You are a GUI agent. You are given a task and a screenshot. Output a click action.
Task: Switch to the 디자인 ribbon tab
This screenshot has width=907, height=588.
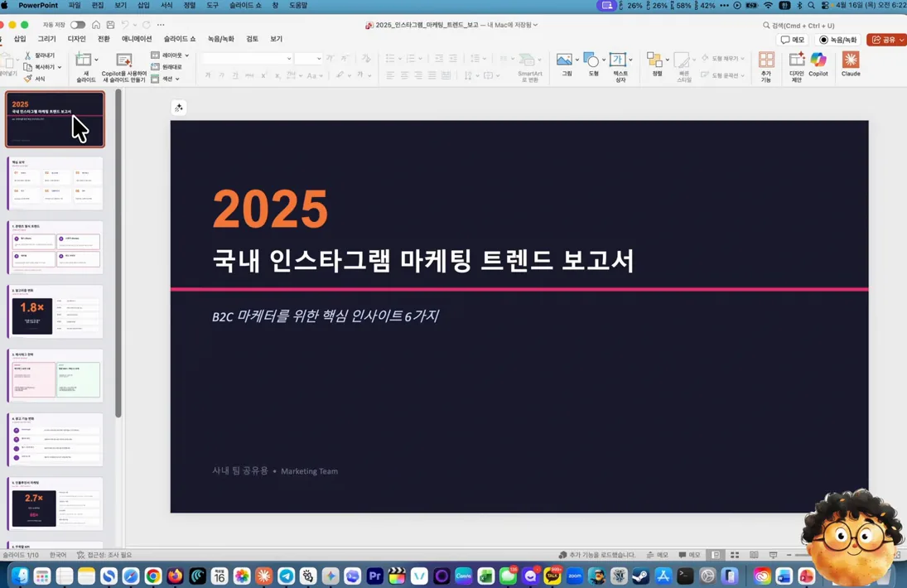76,39
